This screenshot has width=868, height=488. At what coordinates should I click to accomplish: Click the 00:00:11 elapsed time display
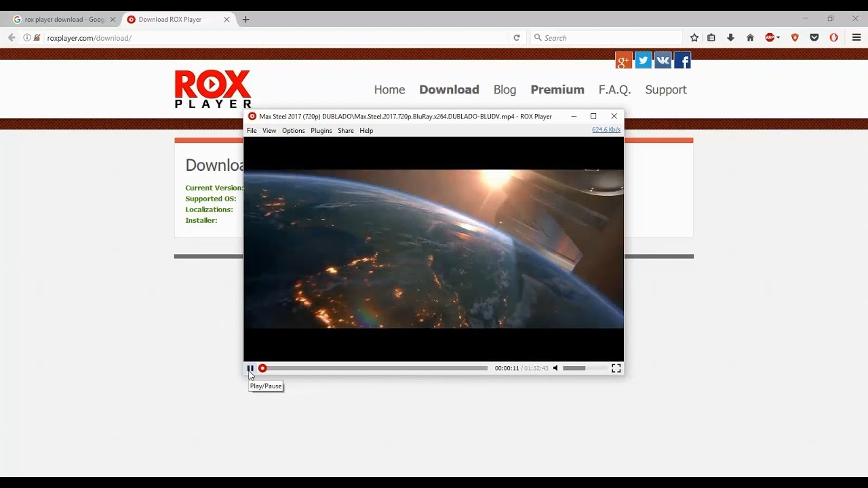pos(507,368)
